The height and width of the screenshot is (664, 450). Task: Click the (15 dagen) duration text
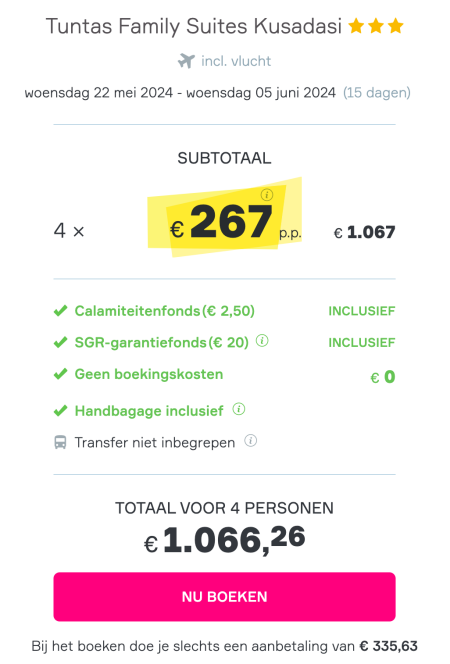point(377,93)
